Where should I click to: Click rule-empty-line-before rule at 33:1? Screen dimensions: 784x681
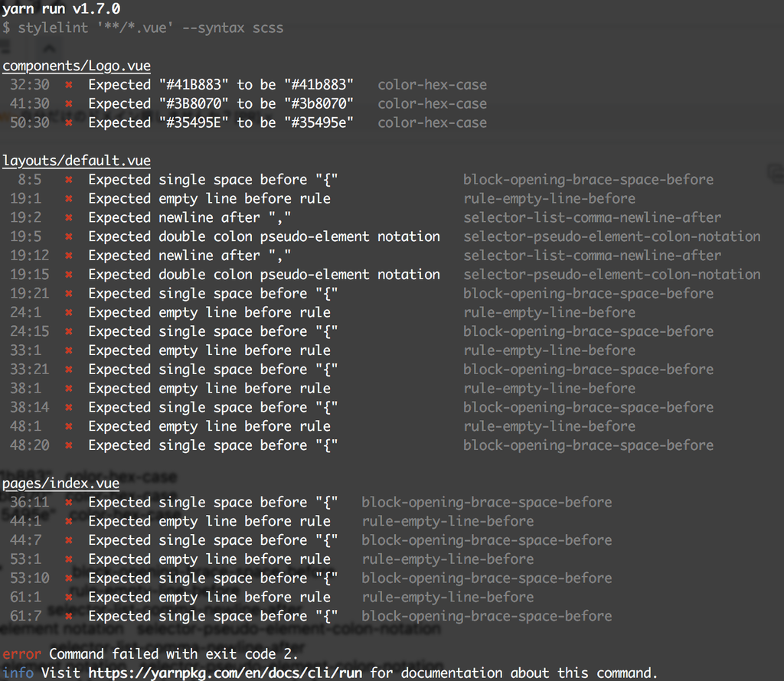coord(550,350)
